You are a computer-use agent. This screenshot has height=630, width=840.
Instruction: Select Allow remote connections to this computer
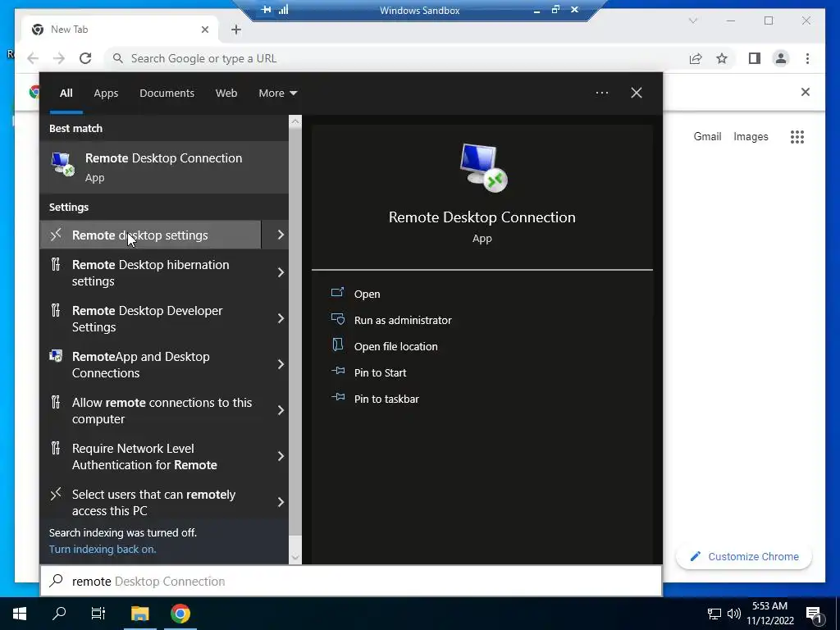(151, 410)
